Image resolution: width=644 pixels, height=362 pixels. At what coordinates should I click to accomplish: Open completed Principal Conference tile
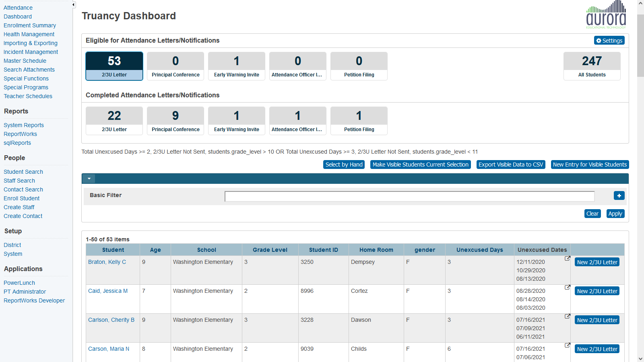tap(175, 121)
